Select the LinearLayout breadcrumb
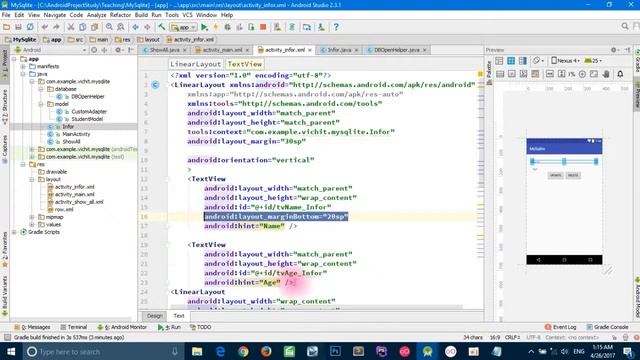 click(x=196, y=64)
